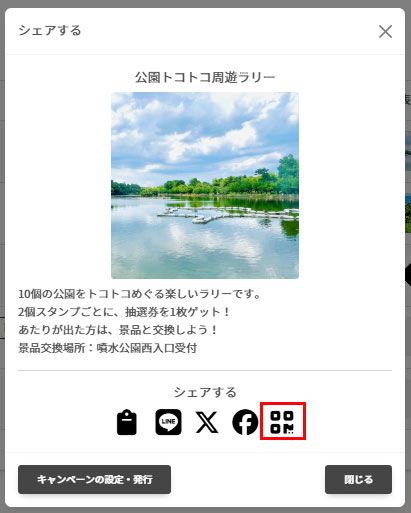
Task: Click the divider line above the share section
Action: [205, 370]
